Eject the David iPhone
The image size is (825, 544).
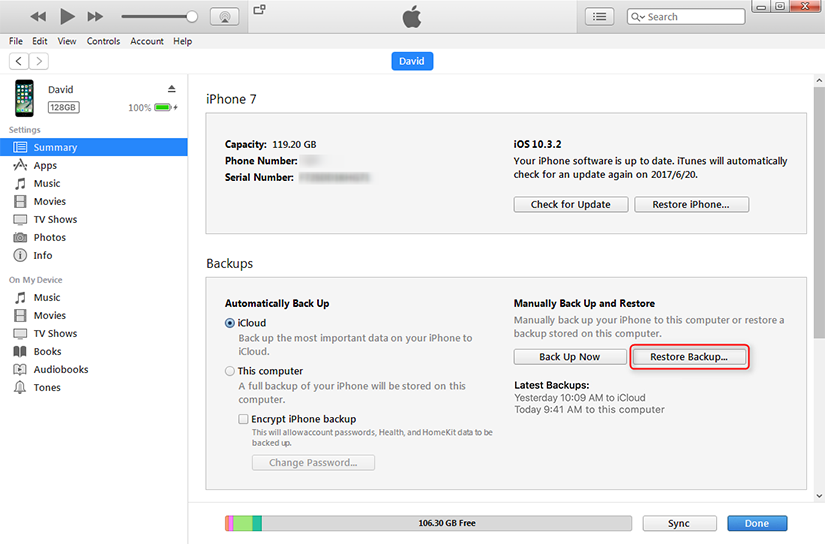(x=172, y=88)
